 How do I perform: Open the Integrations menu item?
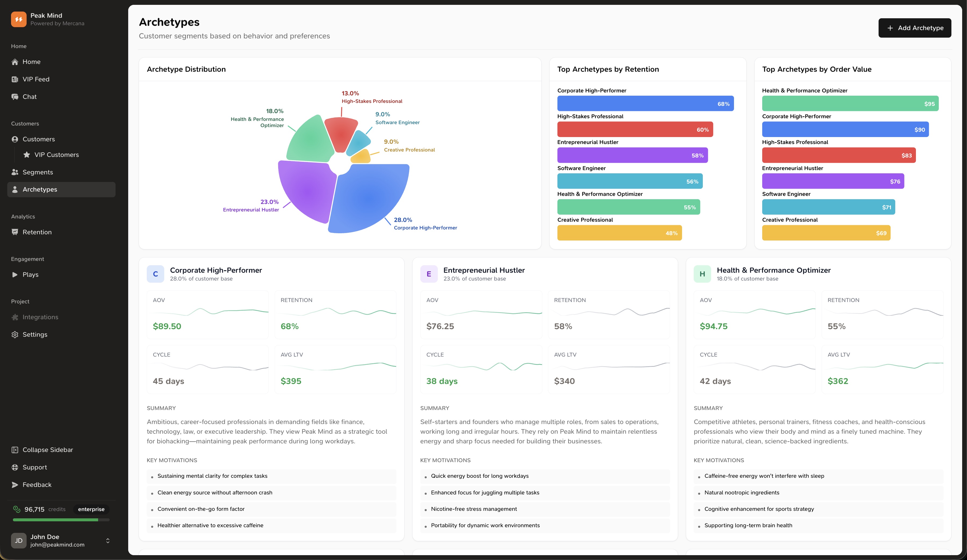[40, 317]
